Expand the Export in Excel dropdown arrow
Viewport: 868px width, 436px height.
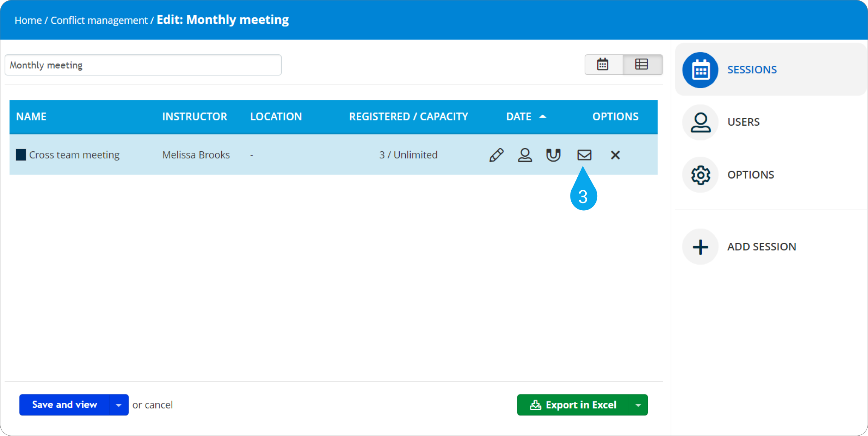point(638,405)
